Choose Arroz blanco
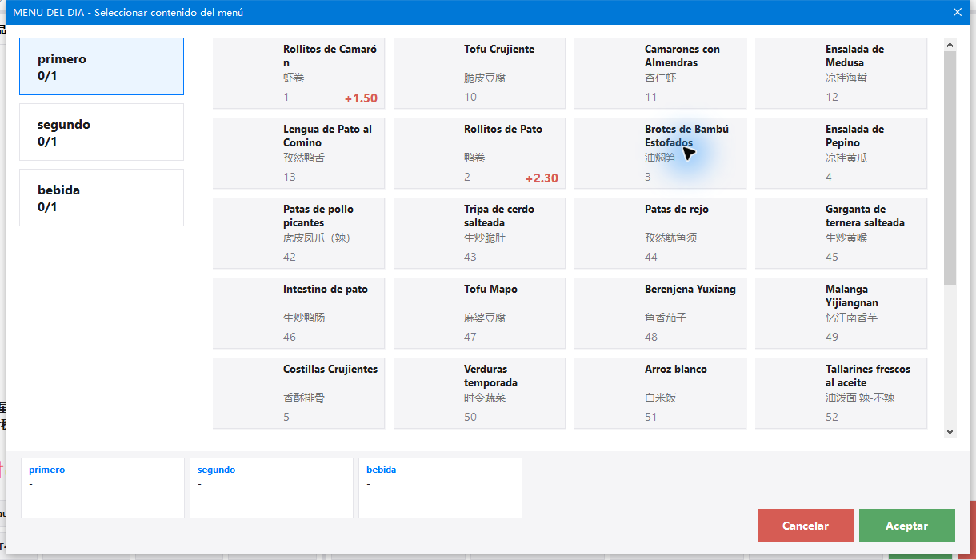The width and height of the screenshot is (976, 560). (x=660, y=393)
